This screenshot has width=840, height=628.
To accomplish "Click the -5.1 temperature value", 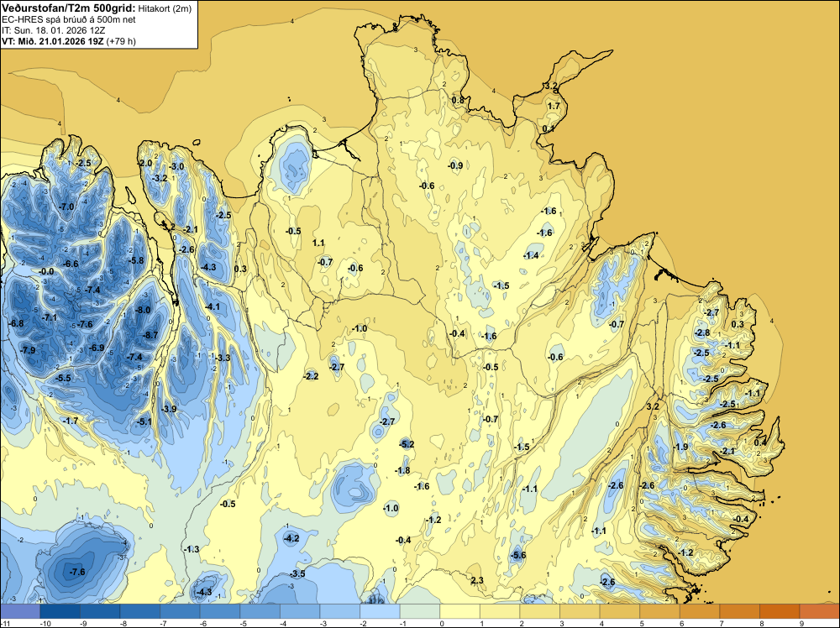I will point(144,421).
